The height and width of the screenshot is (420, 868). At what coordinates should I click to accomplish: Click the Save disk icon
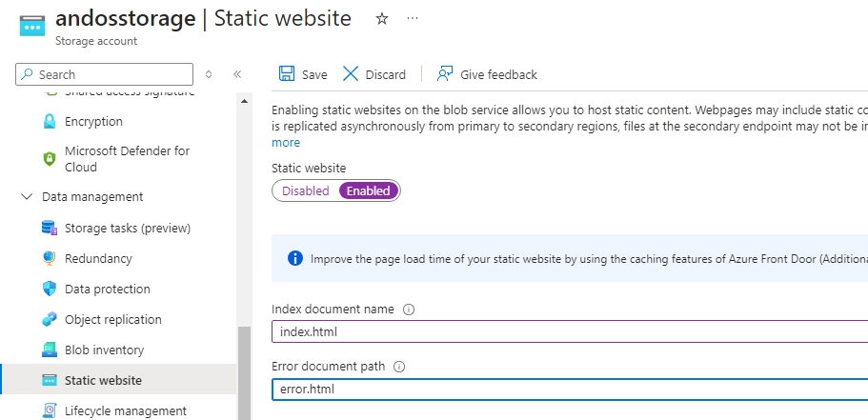point(286,74)
